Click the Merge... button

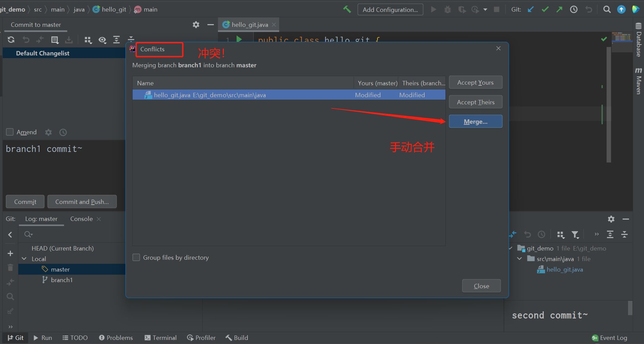(x=475, y=121)
